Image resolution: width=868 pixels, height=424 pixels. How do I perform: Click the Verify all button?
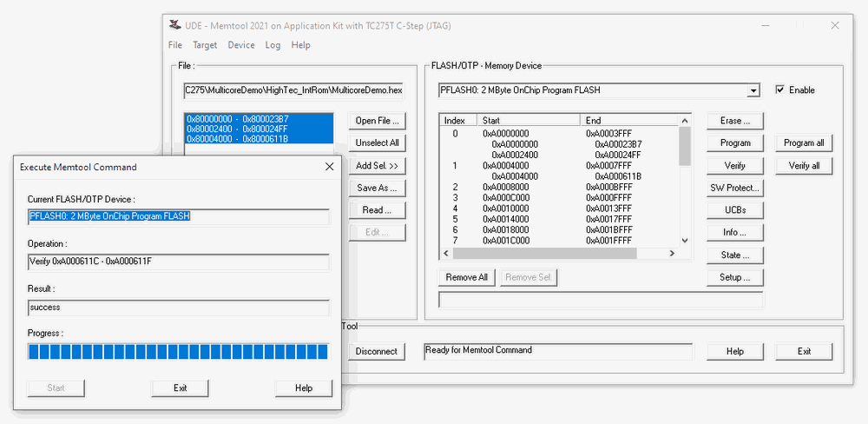804,166
